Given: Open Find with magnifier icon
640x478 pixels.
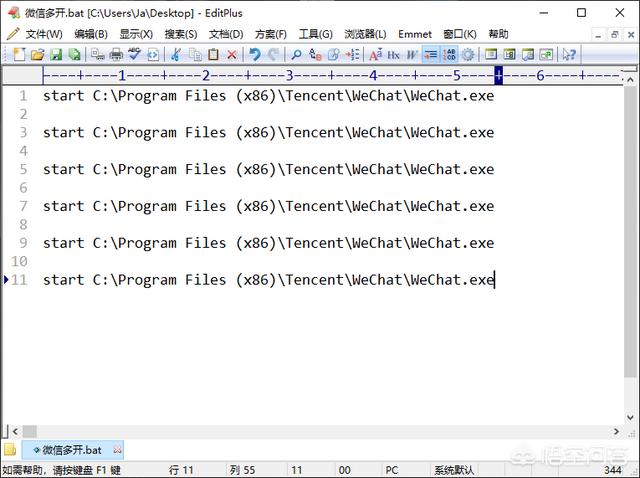Looking at the screenshot, I should click(296, 54).
